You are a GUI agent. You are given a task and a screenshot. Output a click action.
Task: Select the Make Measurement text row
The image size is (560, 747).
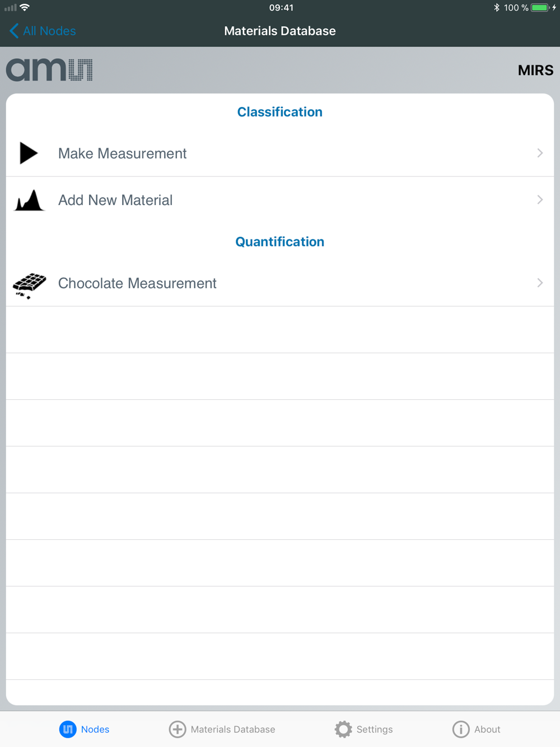click(x=280, y=153)
